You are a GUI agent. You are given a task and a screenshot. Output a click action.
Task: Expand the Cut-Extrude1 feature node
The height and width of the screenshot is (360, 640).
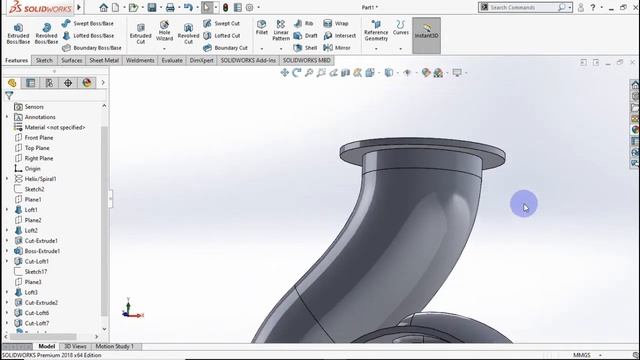[7, 241]
